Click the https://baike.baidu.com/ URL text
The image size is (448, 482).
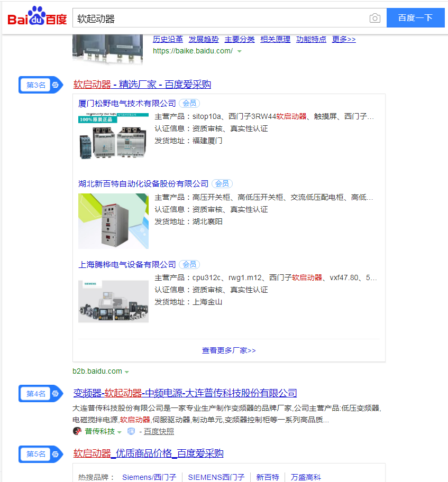[x=193, y=51]
